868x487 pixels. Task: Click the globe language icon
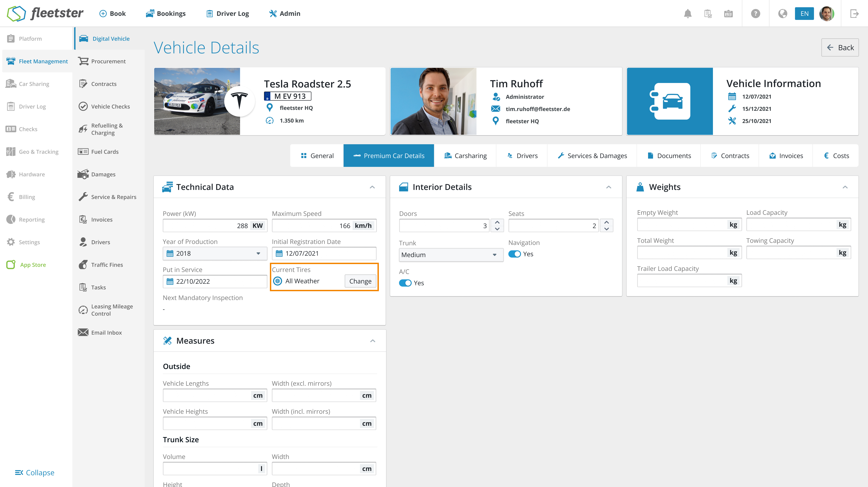[782, 14]
